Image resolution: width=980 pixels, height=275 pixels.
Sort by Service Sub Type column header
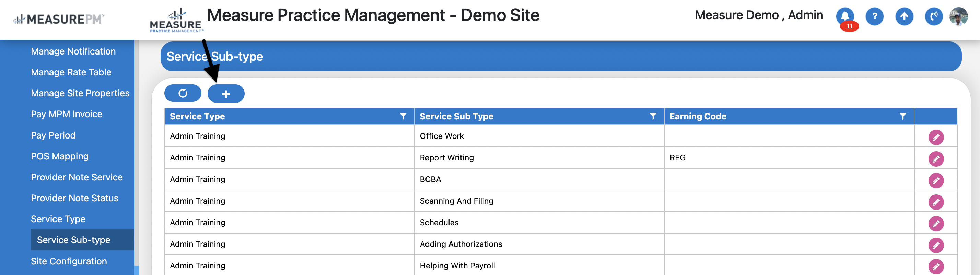pyautogui.click(x=456, y=116)
